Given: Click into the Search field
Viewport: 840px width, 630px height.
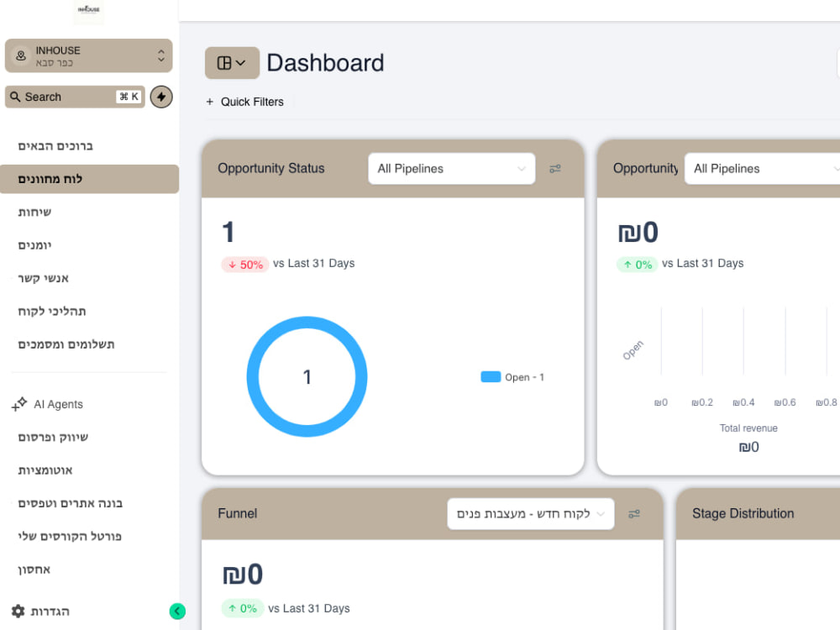Looking at the screenshot, I should click(75, 97).
